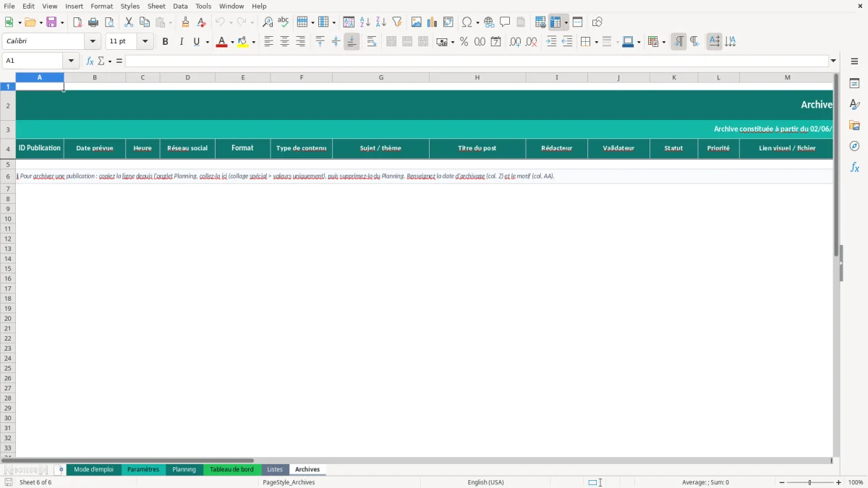Open the Format menu
The height and width of the screenshot is (488, 868).
[102, 6]
